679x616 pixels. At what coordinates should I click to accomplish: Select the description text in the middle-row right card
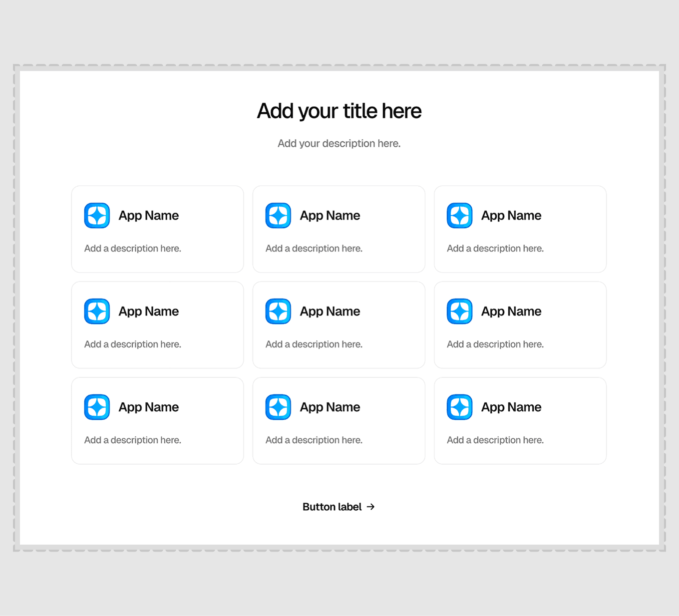click(x=495, y=344)
